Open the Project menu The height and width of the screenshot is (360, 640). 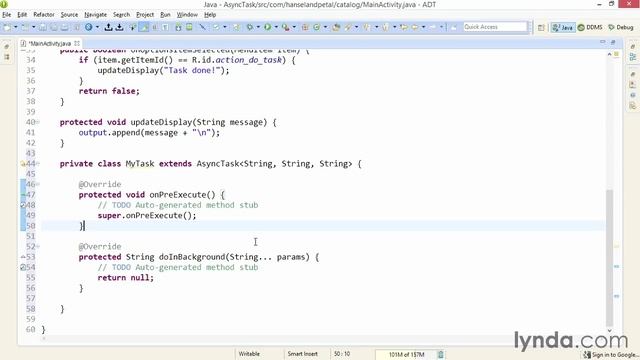[145, 15]
